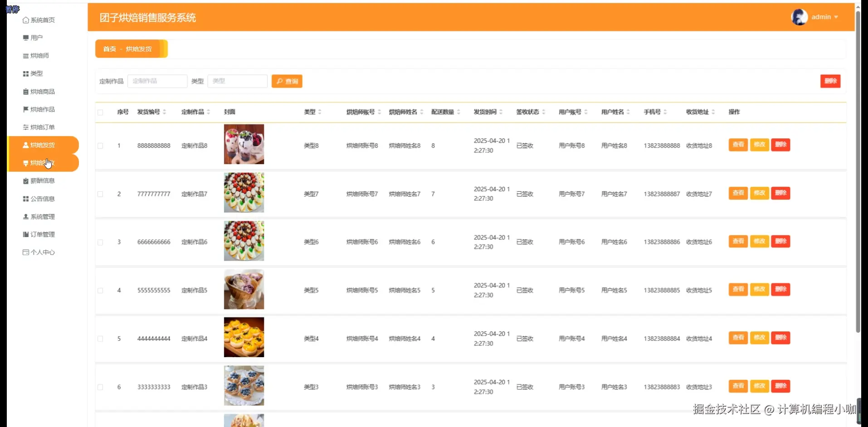Click the top-right 删除 delete button
The width and height of the screenshot is (868, 427).
pos(830,81)
